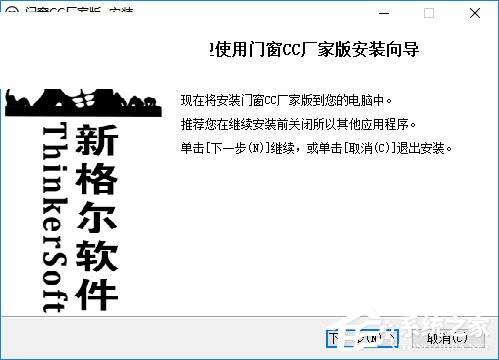The image size is (499, 360).
Task: Click the line 现在将安装门窗CC厂家版到您的电脑中
Action: point(286,100)
